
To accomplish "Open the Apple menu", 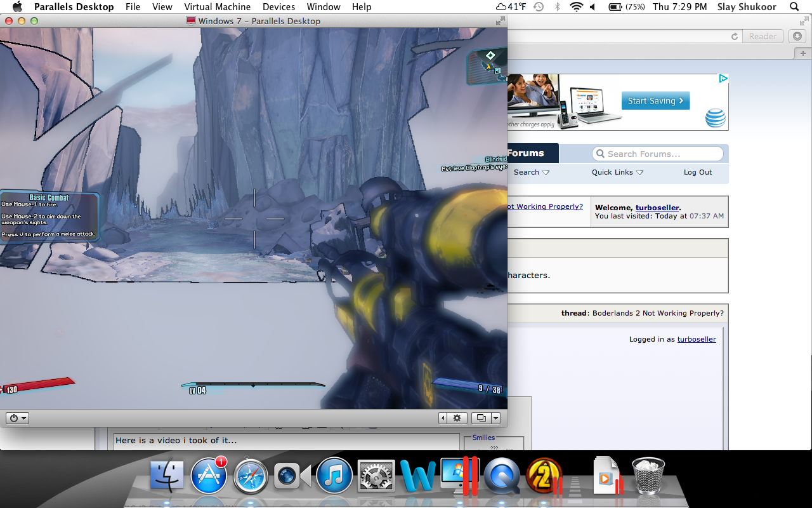I will tap(17, 7).
